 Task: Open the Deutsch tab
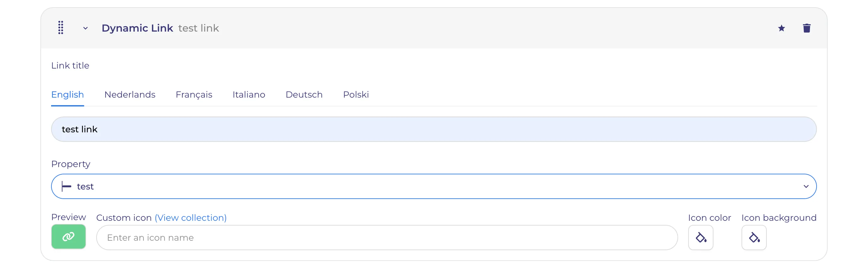click(304, 94)
